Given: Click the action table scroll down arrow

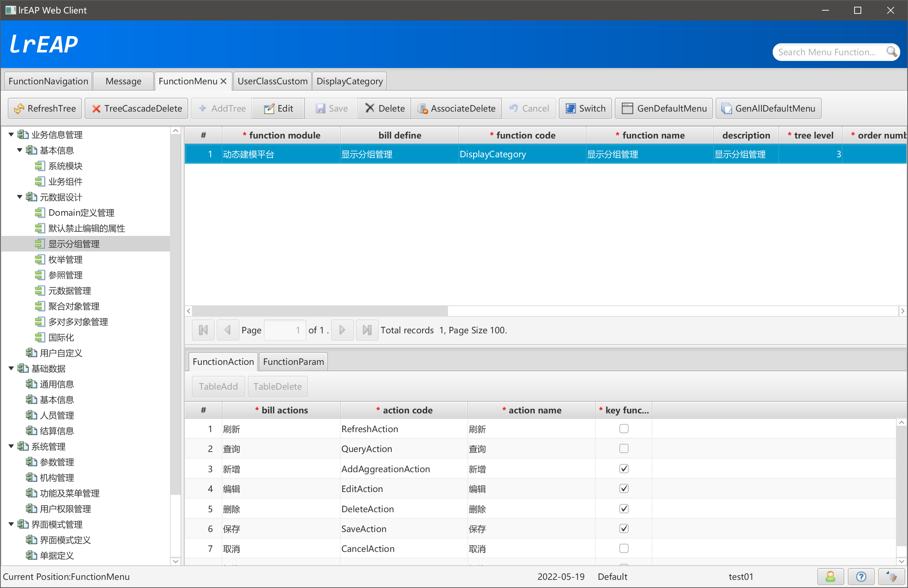Looking at the screenshot, I should (x=902, y=561).
